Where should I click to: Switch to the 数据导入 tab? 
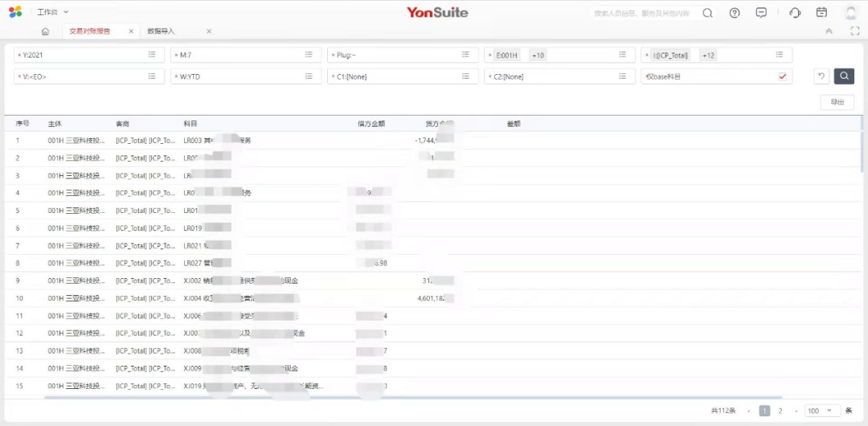[161, 31]
